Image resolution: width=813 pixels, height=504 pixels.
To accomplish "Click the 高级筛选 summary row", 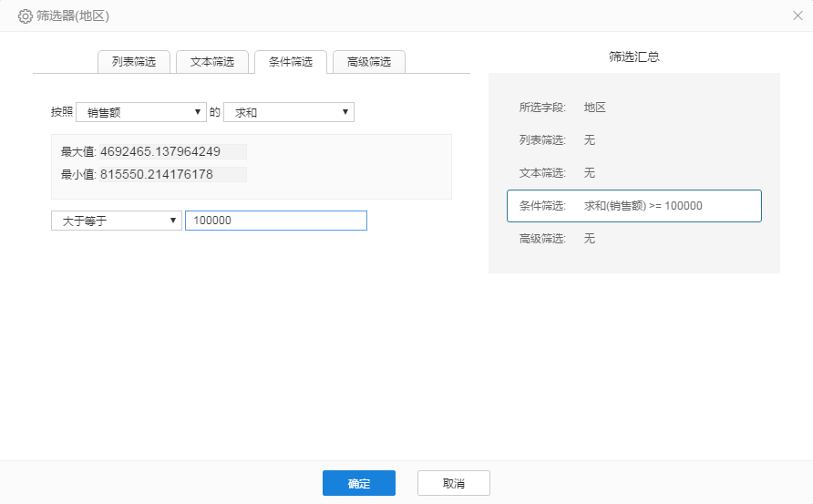I will pos(633,239).
